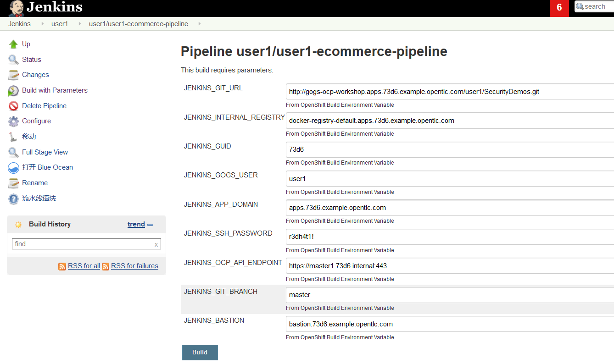Click the Jenkins breadcrumb link
The width and height of the screenshot is (614, 364).
19,24
